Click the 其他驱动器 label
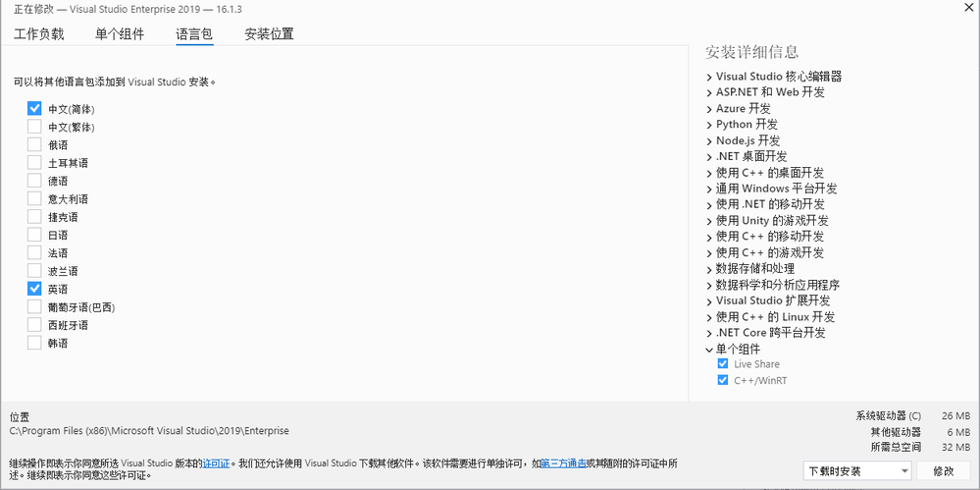The width and height of the screenshot is (980, 490). click(896, 432)
